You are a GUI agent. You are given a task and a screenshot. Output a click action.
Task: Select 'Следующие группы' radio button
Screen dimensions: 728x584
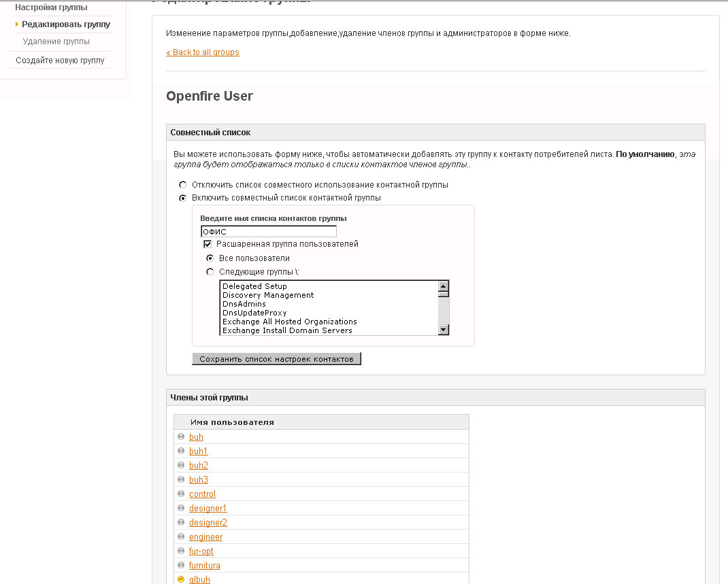tap(210, 272)
